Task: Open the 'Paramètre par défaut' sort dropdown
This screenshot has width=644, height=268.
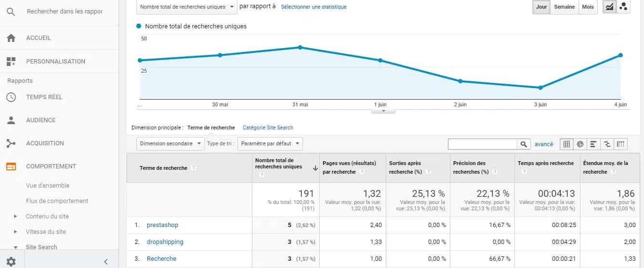Action: tap(270, 143)
